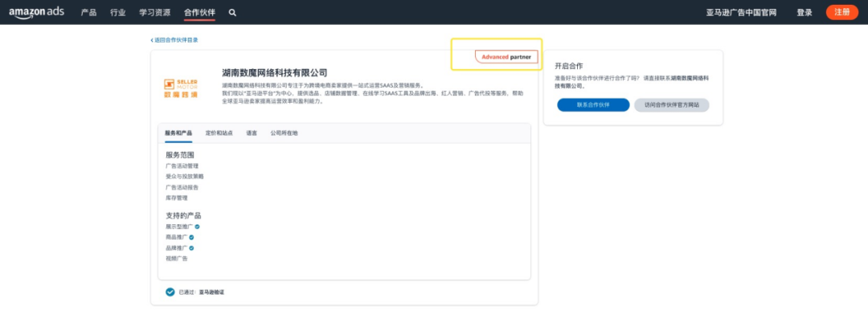Click the 登录 link

point(805,12)
